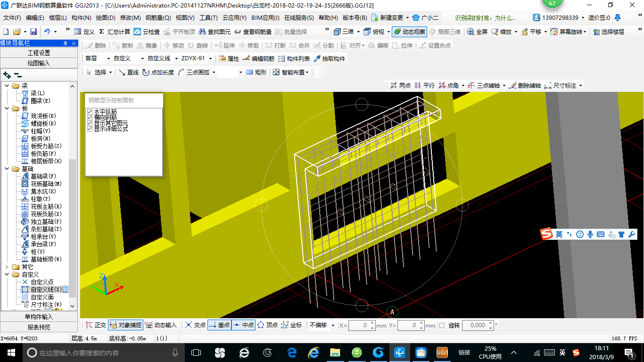Expand the 其它 tree folder
The height and width of the screenshot is (362, 644).
coord(7,267)
